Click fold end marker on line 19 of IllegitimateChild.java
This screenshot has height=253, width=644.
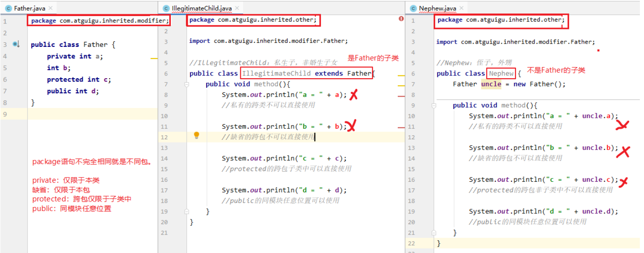click(x=187, y=212)
